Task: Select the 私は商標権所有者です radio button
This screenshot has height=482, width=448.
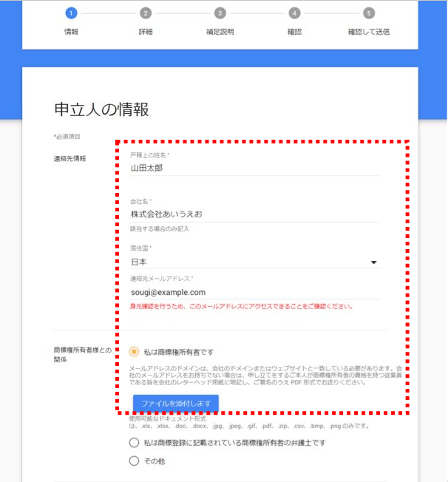Action: pos(134,352)
